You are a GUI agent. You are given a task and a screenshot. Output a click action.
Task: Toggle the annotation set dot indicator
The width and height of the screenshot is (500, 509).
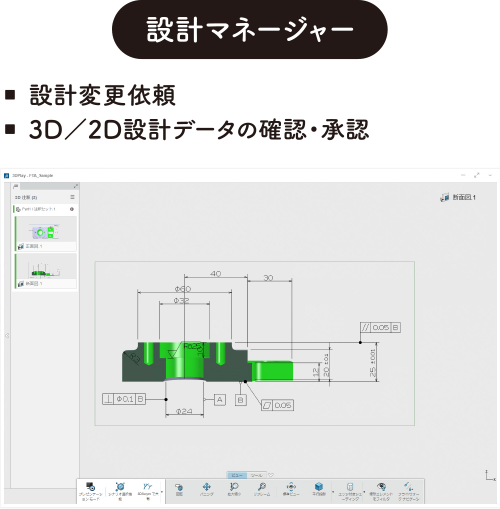[x=72, y=209]
